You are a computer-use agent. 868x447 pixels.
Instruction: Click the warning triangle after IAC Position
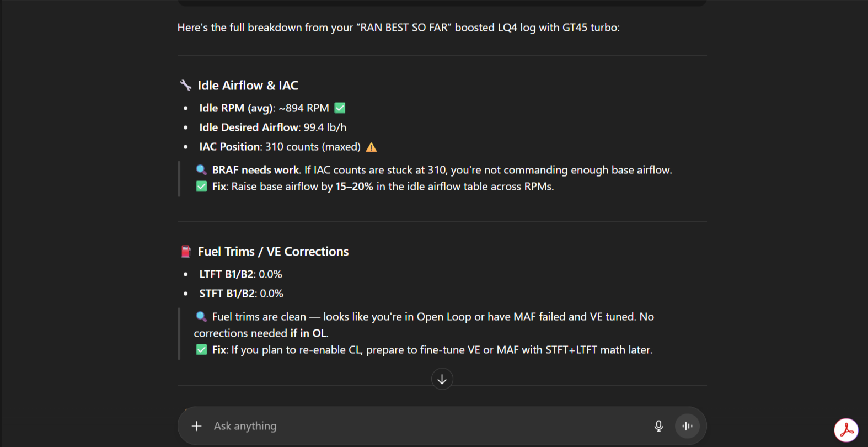372,147
